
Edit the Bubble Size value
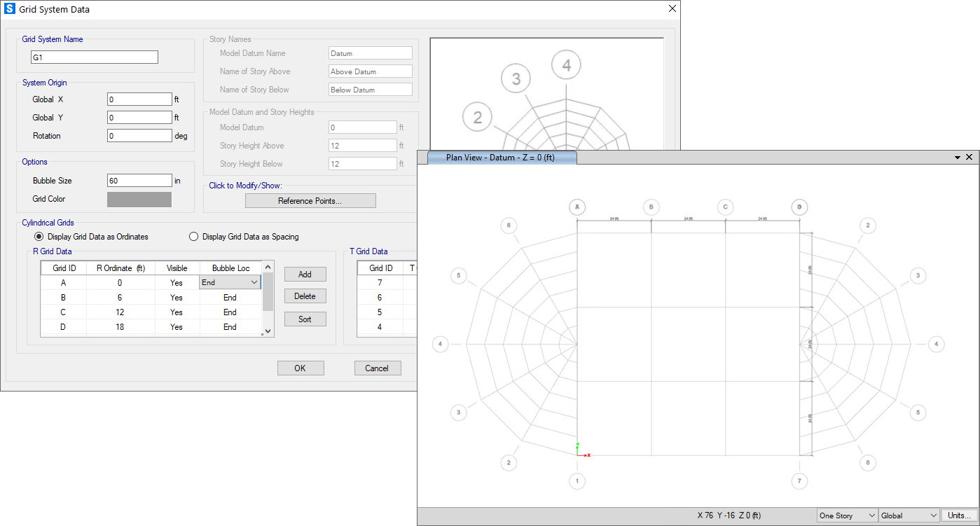point(139,180)
